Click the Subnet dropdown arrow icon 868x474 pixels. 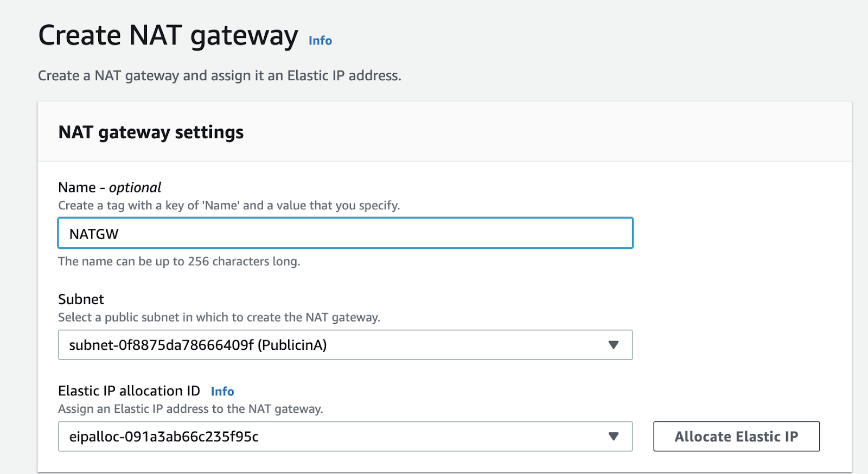coord(614,345)
